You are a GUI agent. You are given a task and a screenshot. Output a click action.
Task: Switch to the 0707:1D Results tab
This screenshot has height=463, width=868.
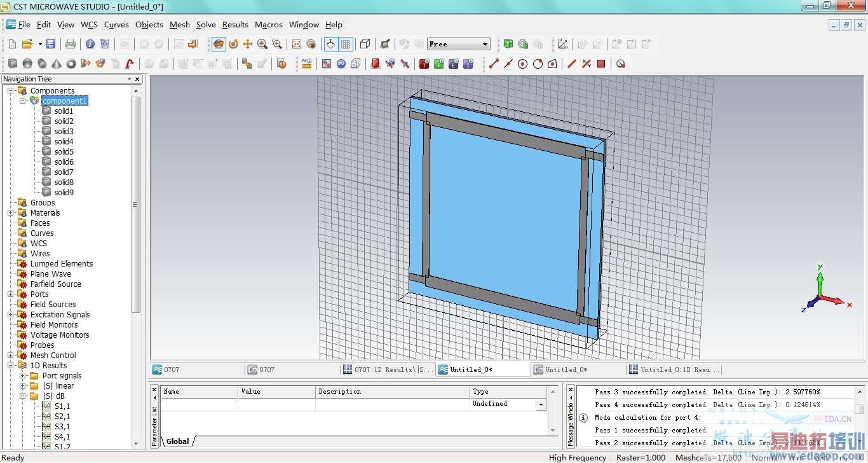[388, 370]
